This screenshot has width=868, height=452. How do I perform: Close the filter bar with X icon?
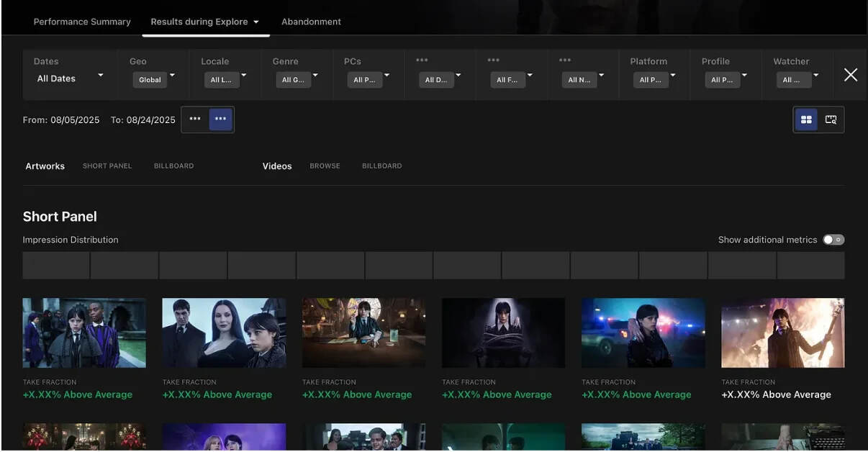coord(851,75)
